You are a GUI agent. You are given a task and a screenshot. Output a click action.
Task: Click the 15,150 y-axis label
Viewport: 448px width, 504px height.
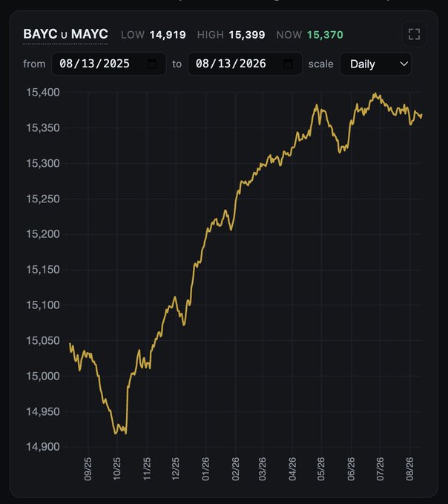(x=43, y=269)
